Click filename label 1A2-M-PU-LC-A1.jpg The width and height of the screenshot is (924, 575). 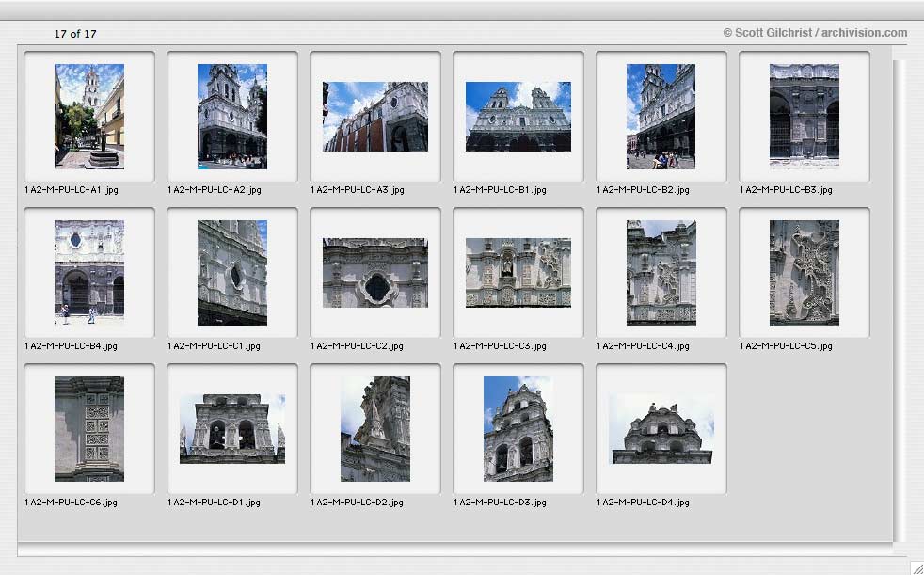[72, 190]
